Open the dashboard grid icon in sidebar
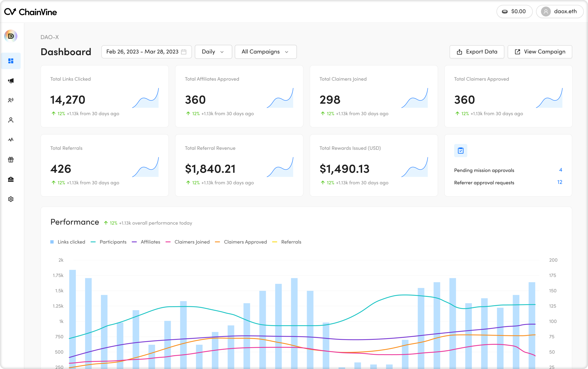 pos(11,61)
